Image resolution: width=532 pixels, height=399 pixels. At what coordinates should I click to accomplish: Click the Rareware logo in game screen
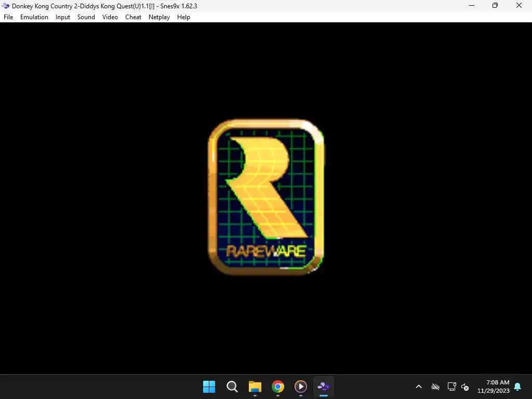tap(266, 197)
